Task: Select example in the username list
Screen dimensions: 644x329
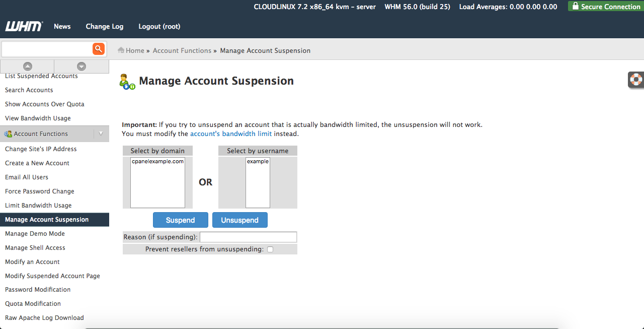Action: pyautogui.click(x=258, y=161)
